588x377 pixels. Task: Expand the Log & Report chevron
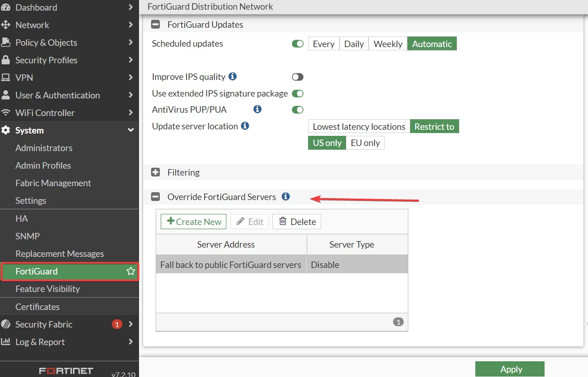pyautogui.click(x=131, y=342)
